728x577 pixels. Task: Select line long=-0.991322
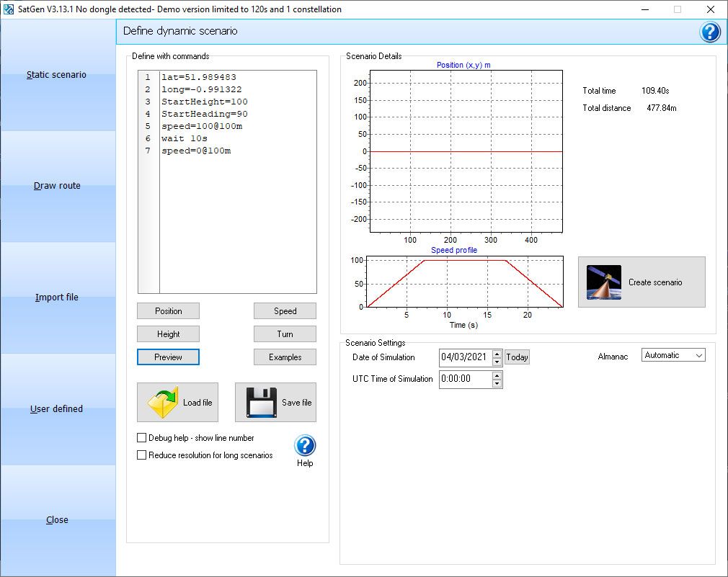(202, 89)
